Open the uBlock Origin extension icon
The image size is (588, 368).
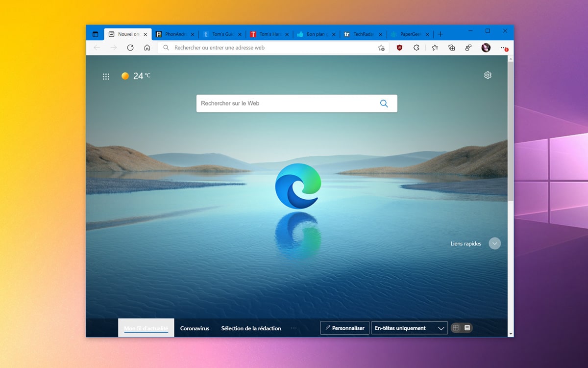(399, 48)
